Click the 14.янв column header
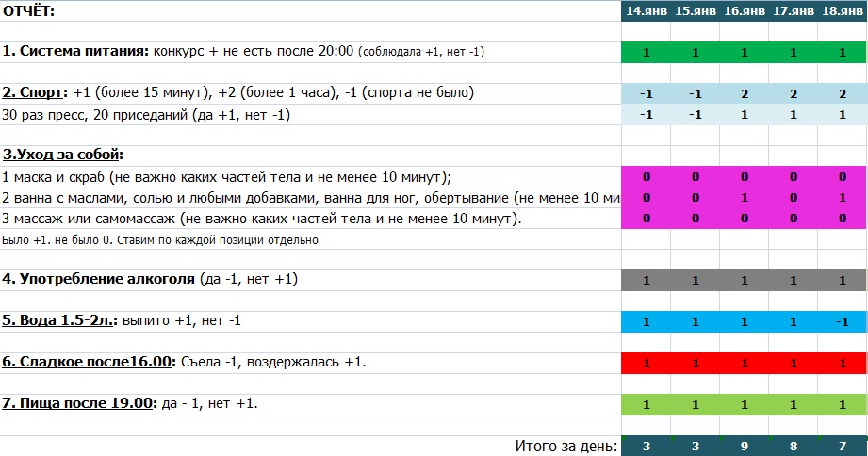Image resolution: width=868 pixels, height=456 pixels. 646,11
